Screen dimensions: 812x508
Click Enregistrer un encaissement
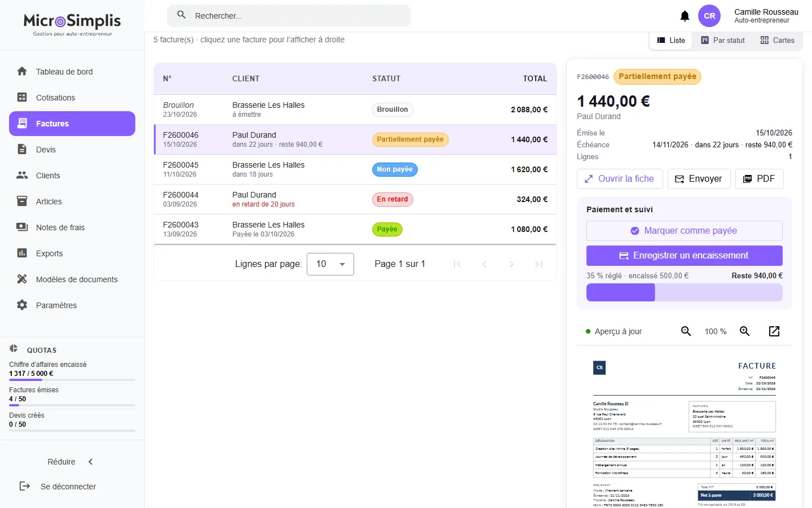click(x=685, y=256)
